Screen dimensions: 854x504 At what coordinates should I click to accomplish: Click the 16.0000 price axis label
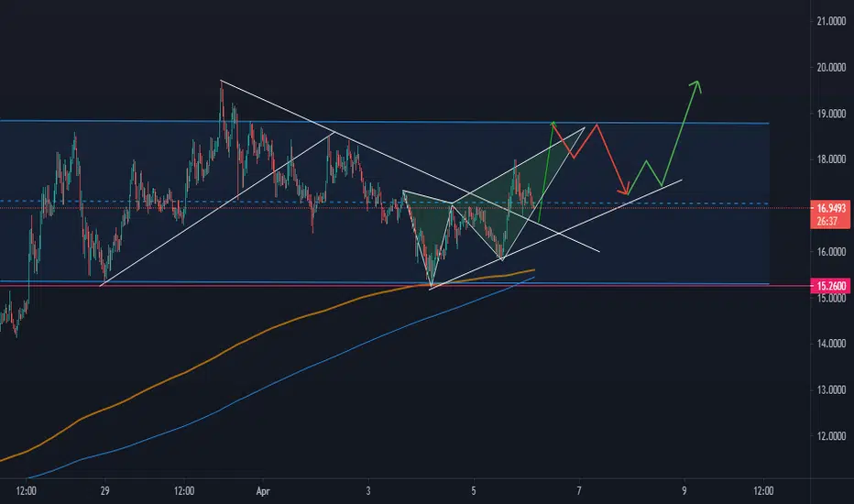(x=831, y=252)
